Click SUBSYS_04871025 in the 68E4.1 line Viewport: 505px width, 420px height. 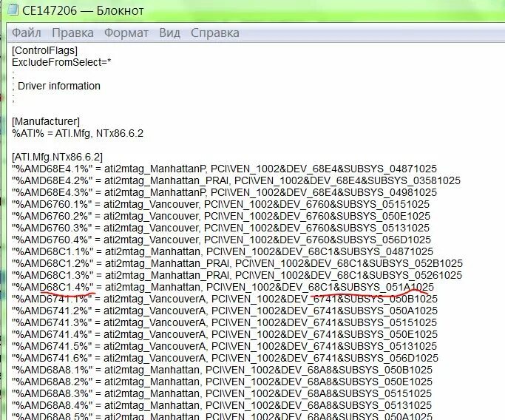point(390,169)
